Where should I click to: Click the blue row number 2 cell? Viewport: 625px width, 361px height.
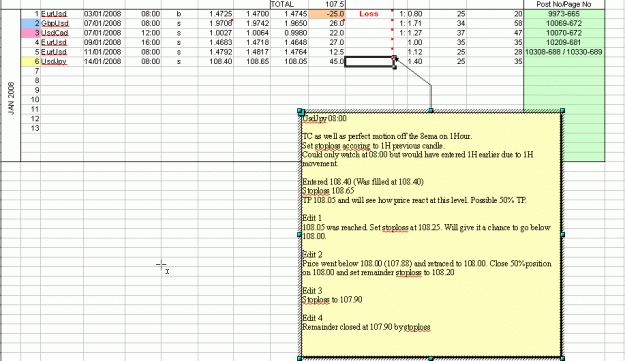coord(30,24)
